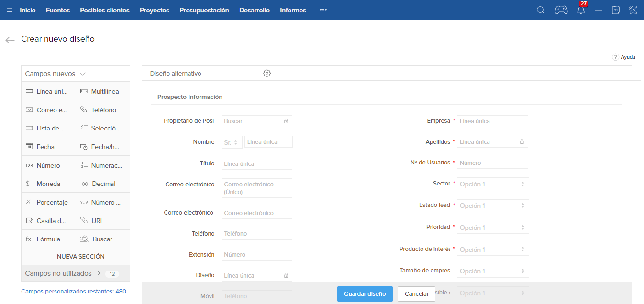Open the calendar icon in top bar

coord(616,10)
